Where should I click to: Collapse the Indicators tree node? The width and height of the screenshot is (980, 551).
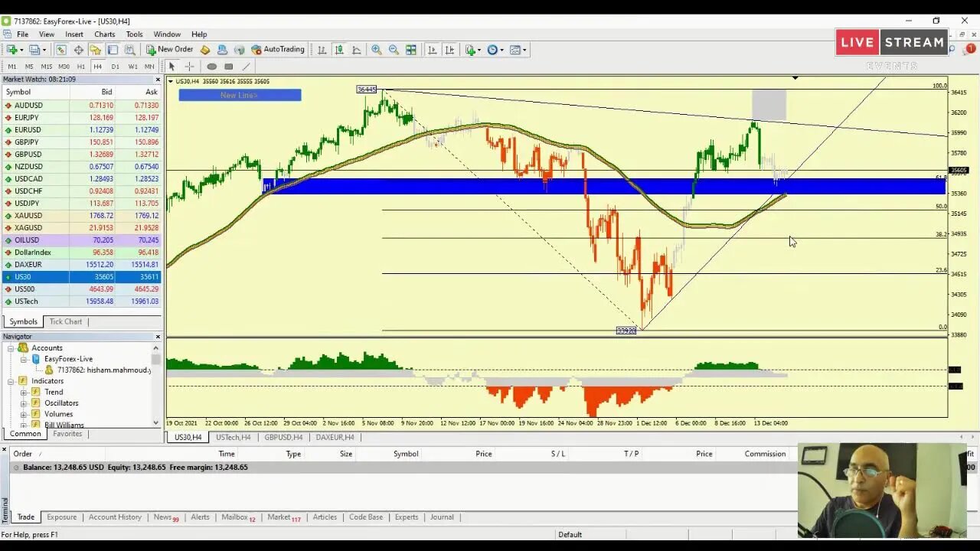click(11, 381)
